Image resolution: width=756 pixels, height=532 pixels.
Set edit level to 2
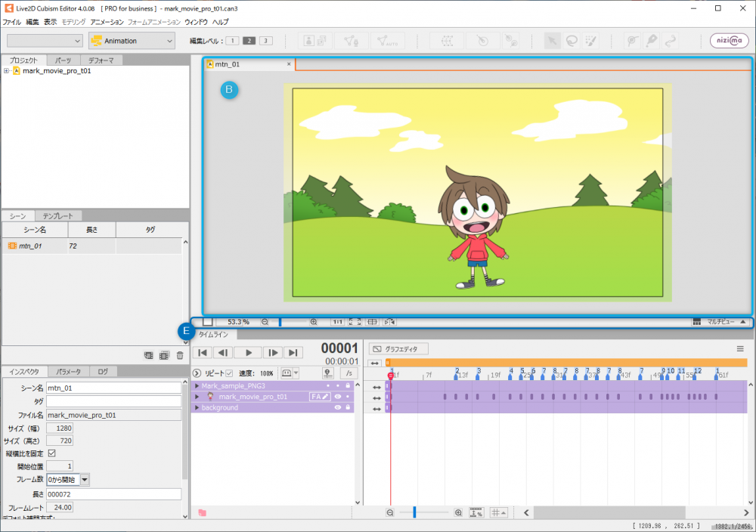[x=249, y=41]
